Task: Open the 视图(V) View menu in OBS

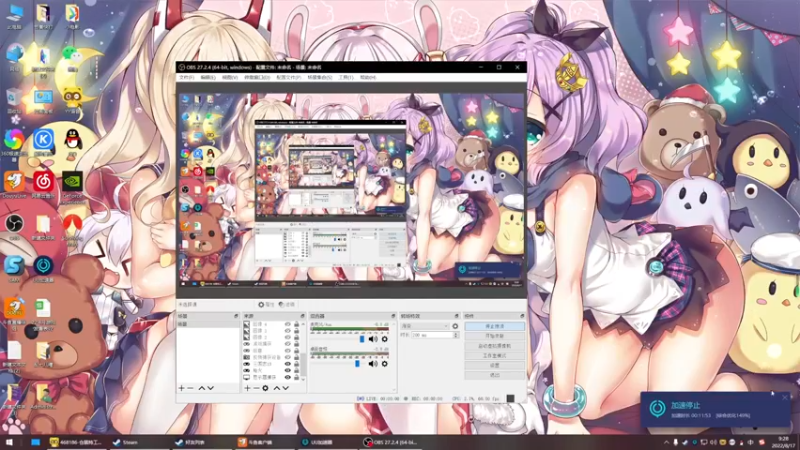Action: (230, 78)
